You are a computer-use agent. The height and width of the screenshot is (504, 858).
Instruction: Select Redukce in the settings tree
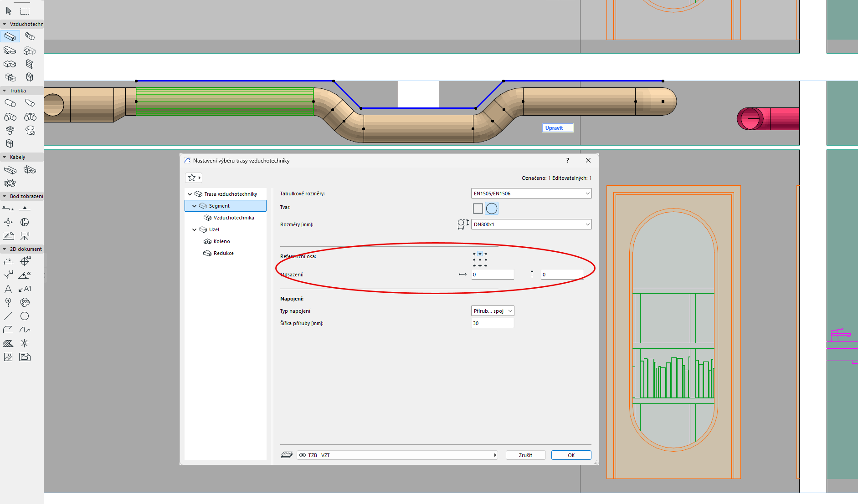pos(223,253)
